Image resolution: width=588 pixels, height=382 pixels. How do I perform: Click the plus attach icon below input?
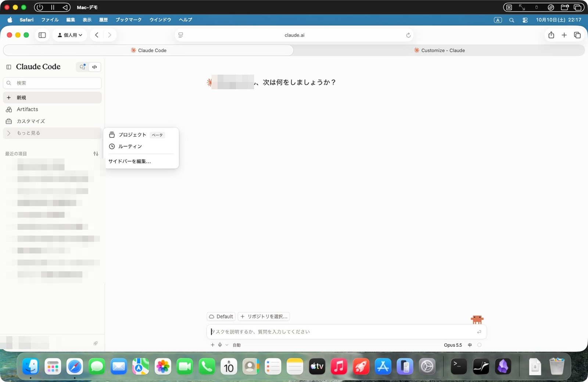212,345
